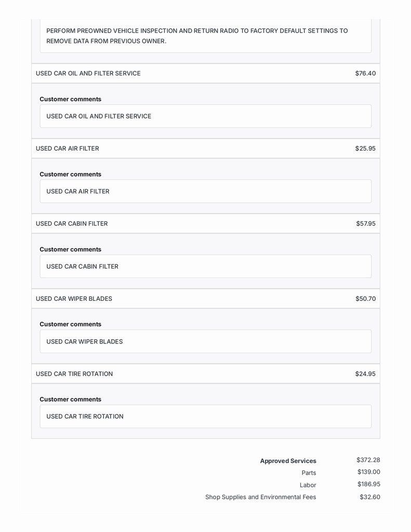Click the Parts amount $139.00
411x532 pixels.
(x=369, y=472)
